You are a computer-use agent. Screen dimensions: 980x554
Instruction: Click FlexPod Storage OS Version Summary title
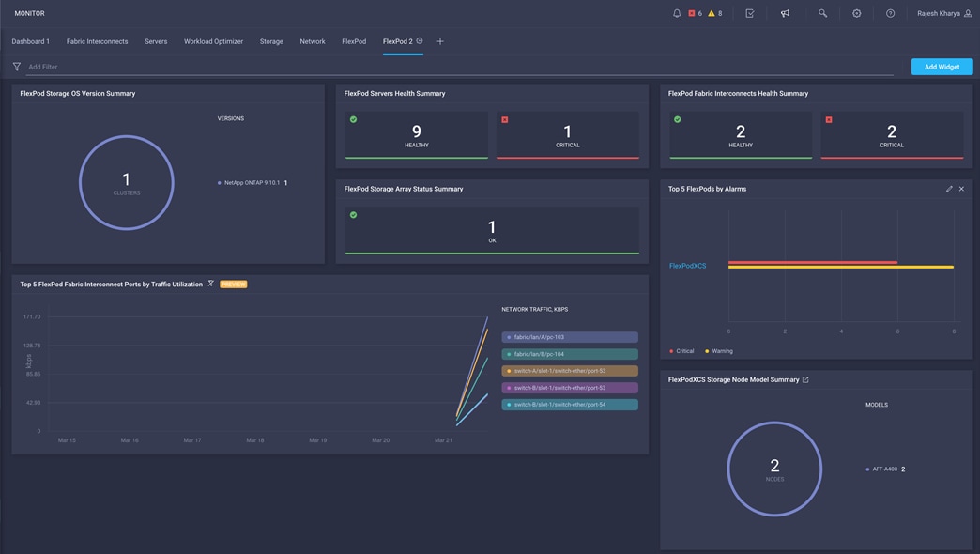point(78,93)
